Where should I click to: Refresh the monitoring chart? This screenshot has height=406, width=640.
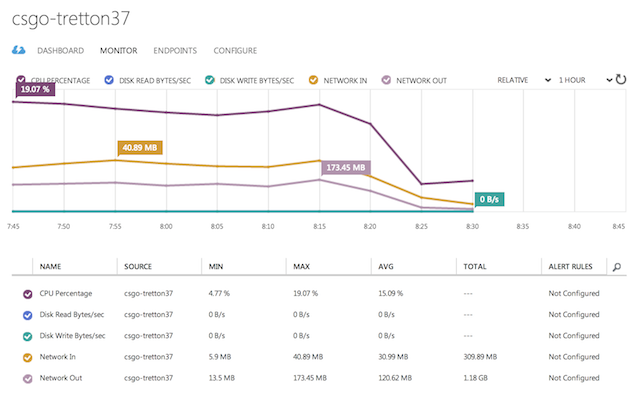(x=621, y=79)
